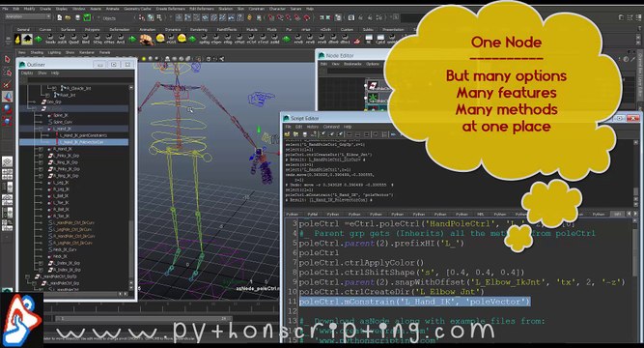The width and height of the screenshot is (644, 348).
Task: Expand the R_Hand_IK node in Outliner
Action: tap(41, 149)
